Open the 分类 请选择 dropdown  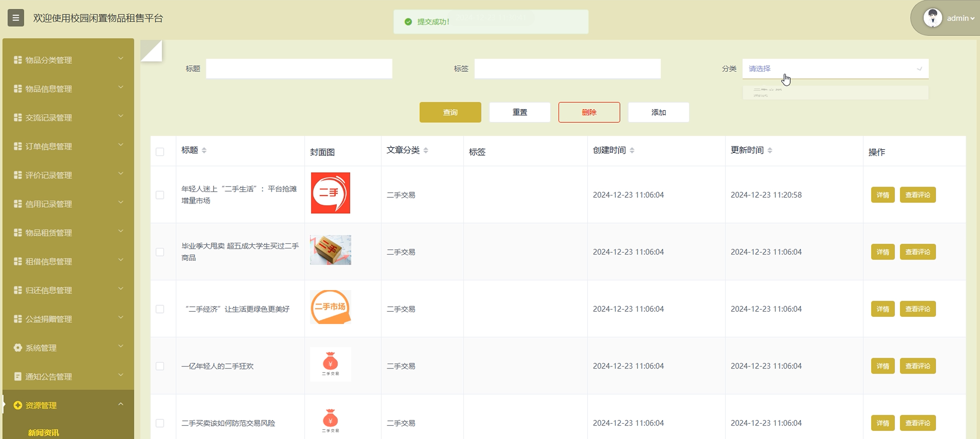tap(835, 69)
